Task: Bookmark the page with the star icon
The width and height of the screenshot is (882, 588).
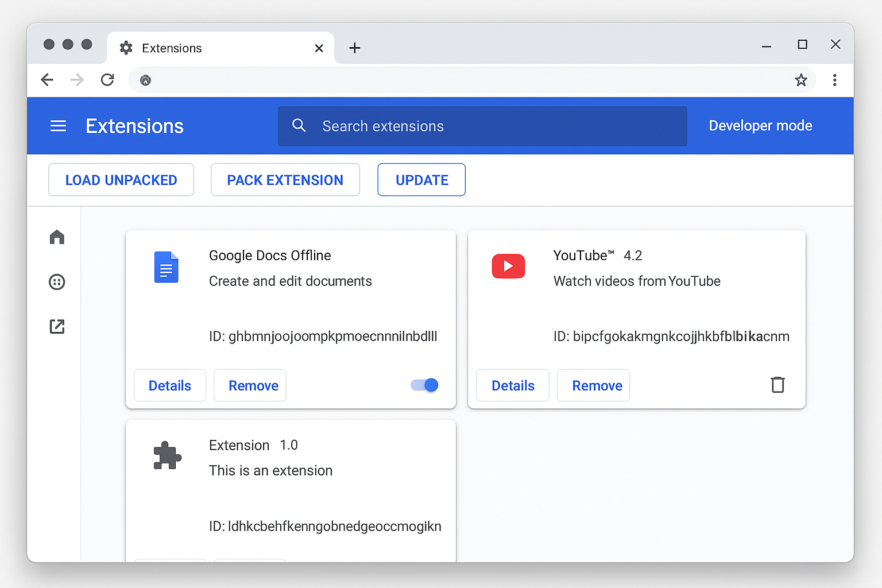Action: [x=801, y=80]
